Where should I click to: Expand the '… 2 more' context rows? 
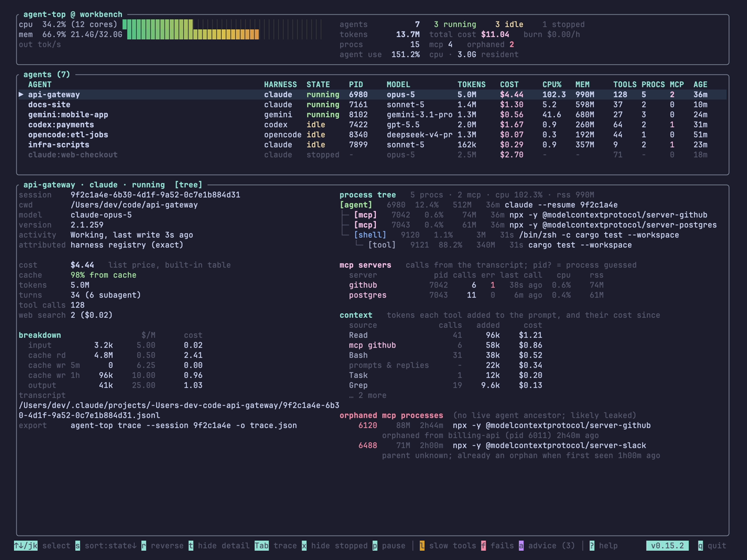click(368, 395)
